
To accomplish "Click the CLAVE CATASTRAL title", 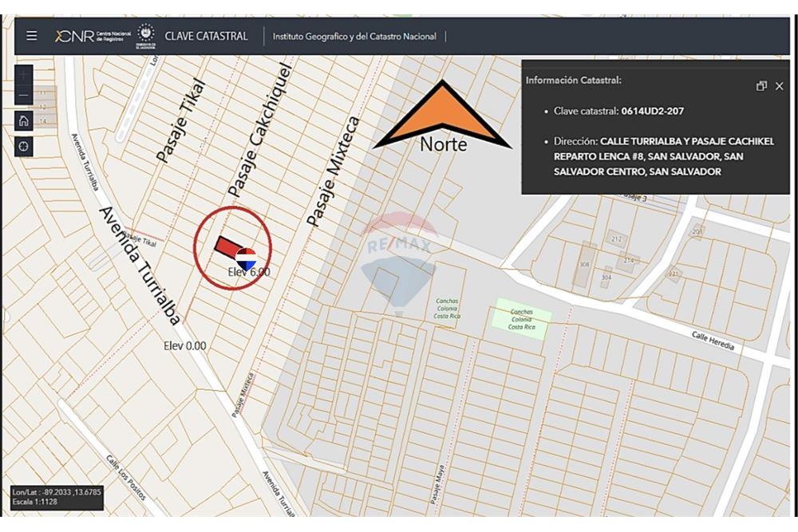I will (206, 36).
